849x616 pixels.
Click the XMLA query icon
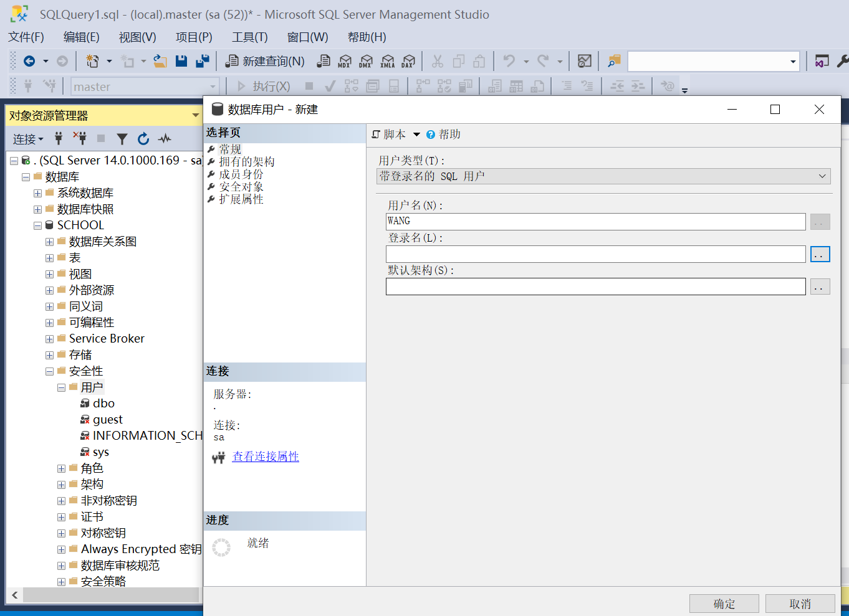point(387,61)
